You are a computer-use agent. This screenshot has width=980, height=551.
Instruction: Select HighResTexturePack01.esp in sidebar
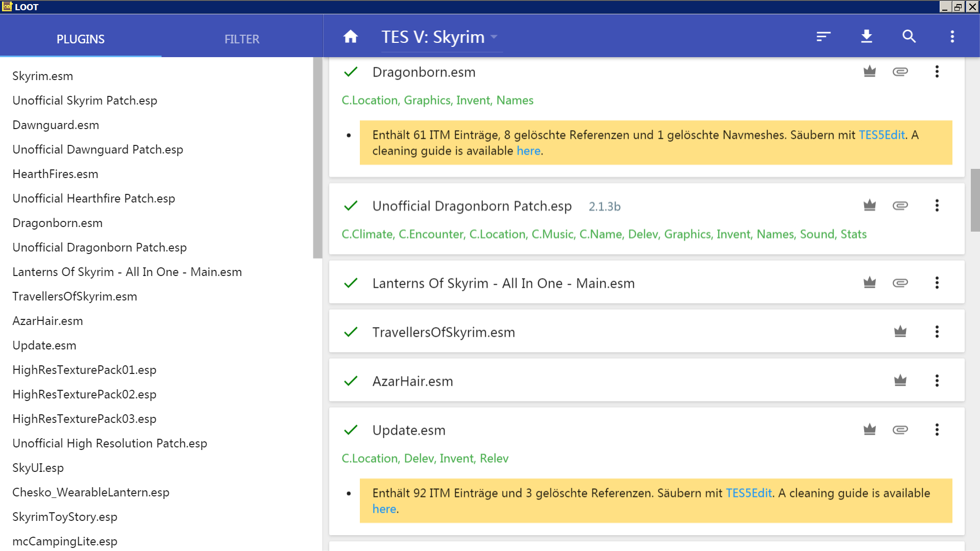pos(84,370)
